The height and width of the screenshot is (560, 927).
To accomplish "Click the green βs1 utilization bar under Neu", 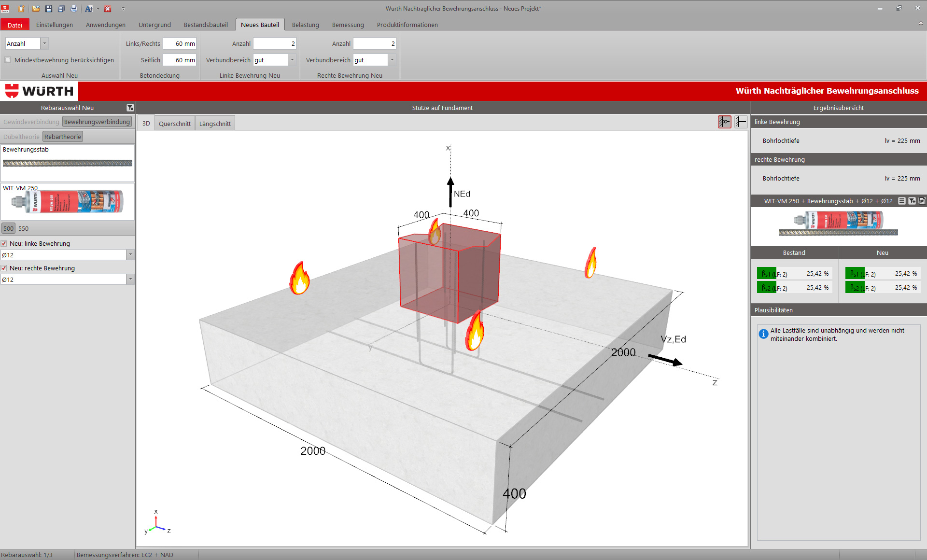I will coord(855,274).
